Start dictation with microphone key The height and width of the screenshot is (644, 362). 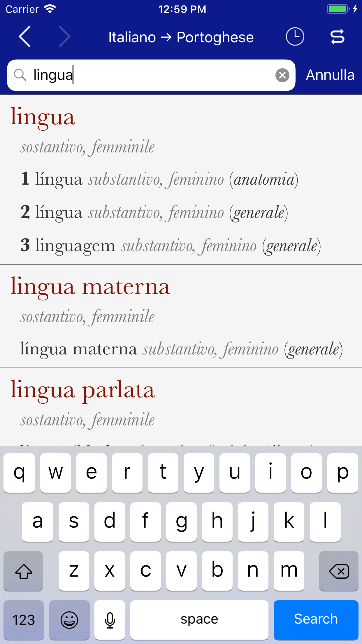pyautogui.click(x=110, y=619)
